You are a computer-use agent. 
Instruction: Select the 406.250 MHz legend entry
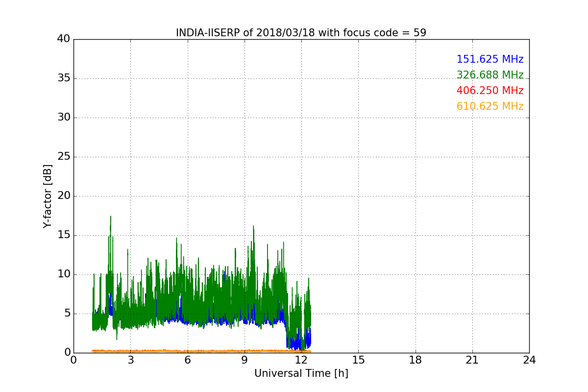pos(490,91)
